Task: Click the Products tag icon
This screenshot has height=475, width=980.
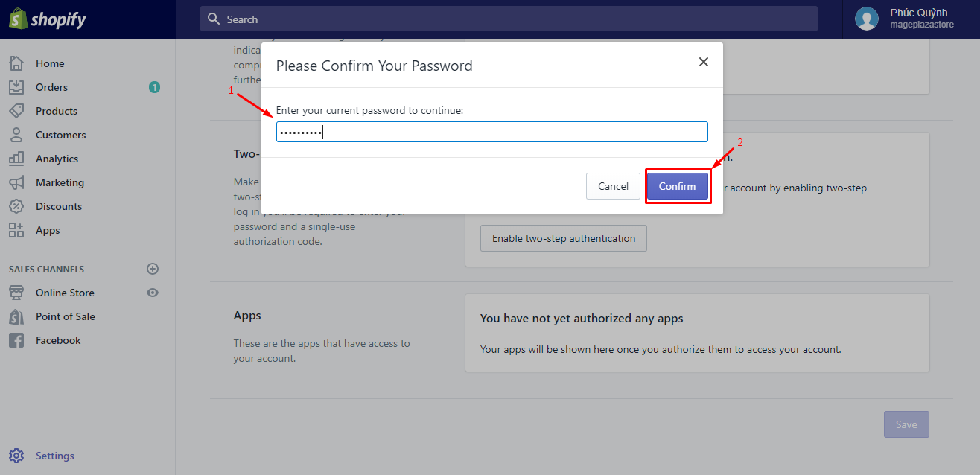Action: 16,111
